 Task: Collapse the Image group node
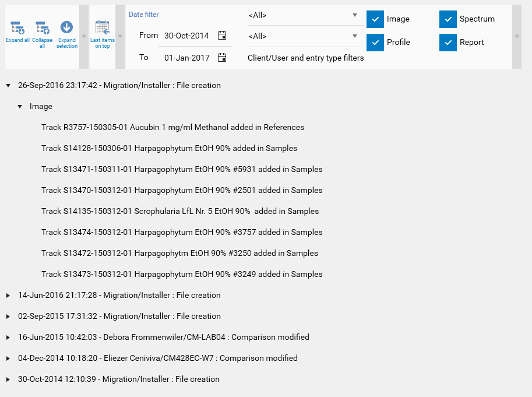tap(20, 107)
